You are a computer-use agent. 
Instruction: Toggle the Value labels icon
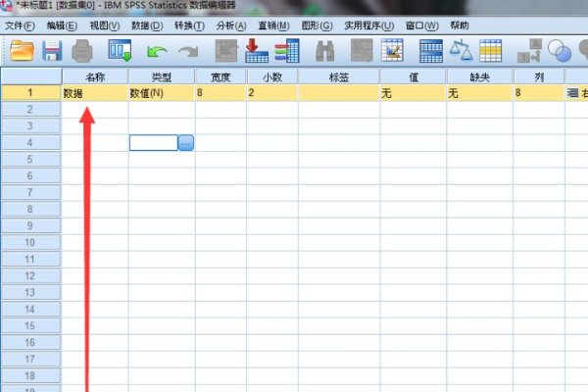(x=529, y=51)
